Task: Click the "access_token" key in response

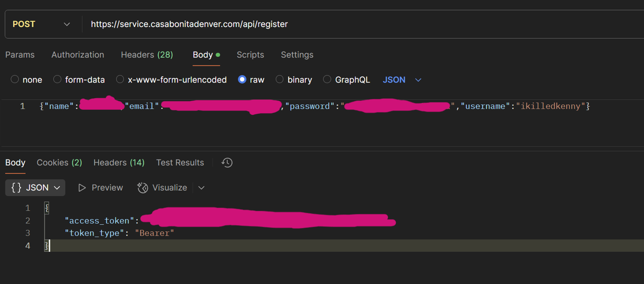Action: coord(99,221)
